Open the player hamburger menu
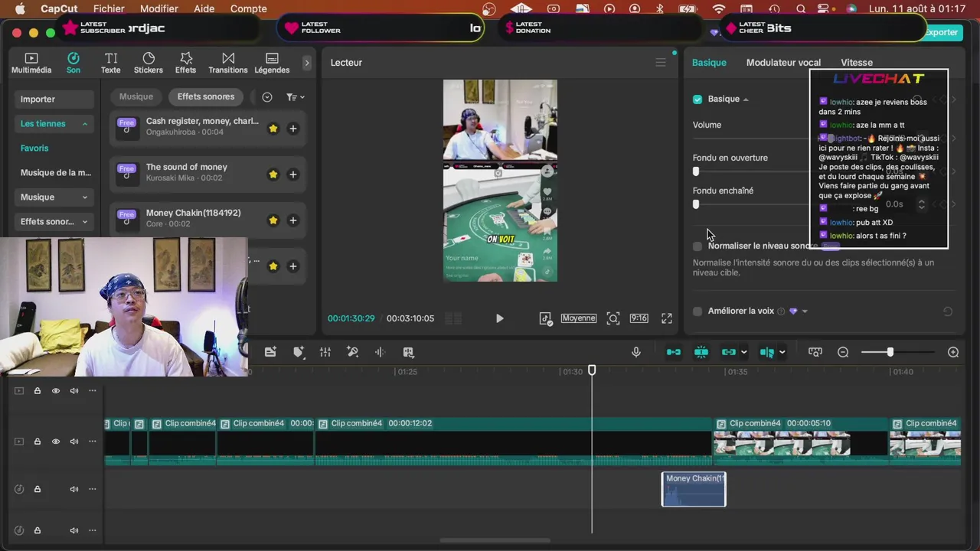980x551 pixels. [661, 63]
